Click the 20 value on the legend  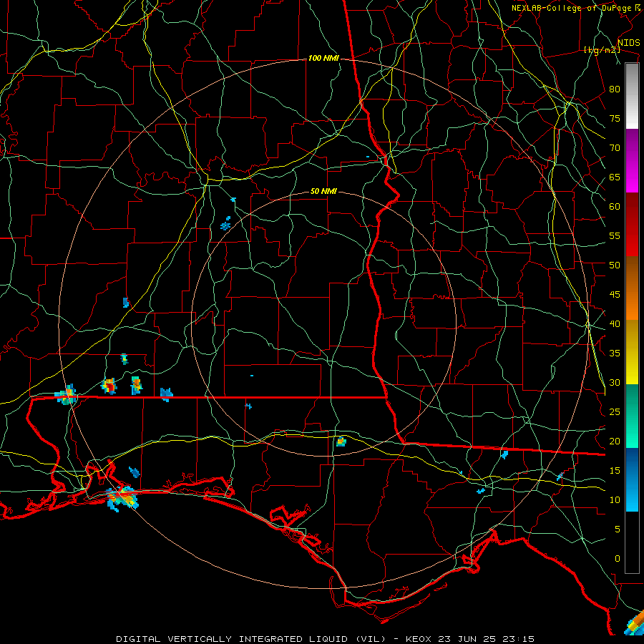[x=615, y=441]
